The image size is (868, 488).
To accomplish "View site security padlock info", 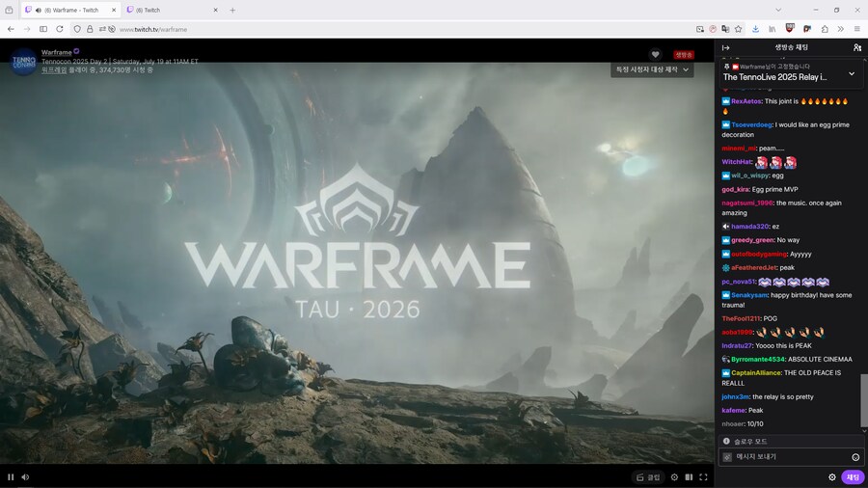I will (x=90, y=29).
